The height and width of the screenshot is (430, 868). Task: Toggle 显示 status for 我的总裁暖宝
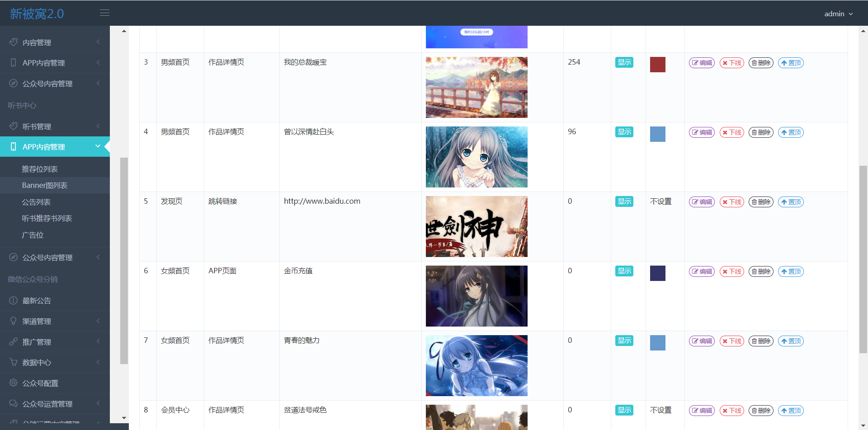pyautogui.click(x=624, y=62)
